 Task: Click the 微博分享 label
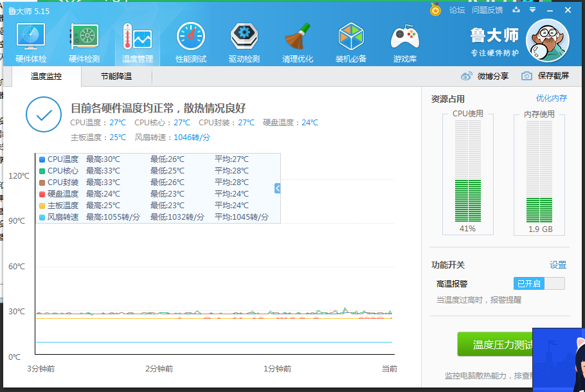[x=493, y=76]
